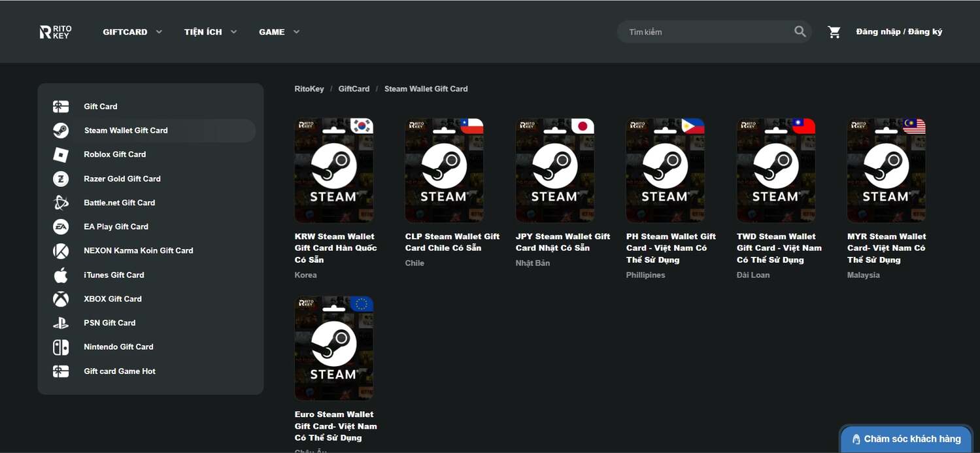Click the search magnifier icon
The width and height of the screenshot is (980, 453).
coord(800,31)
